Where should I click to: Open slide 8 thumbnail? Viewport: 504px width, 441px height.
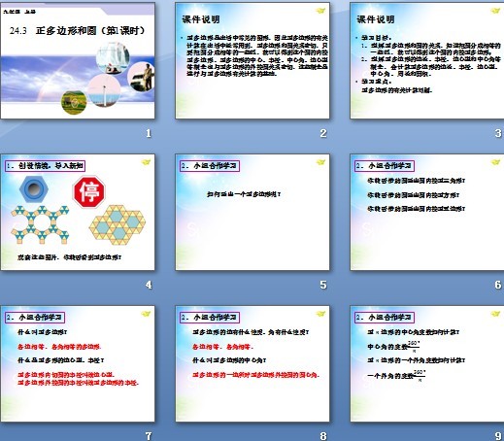[252, 364]
